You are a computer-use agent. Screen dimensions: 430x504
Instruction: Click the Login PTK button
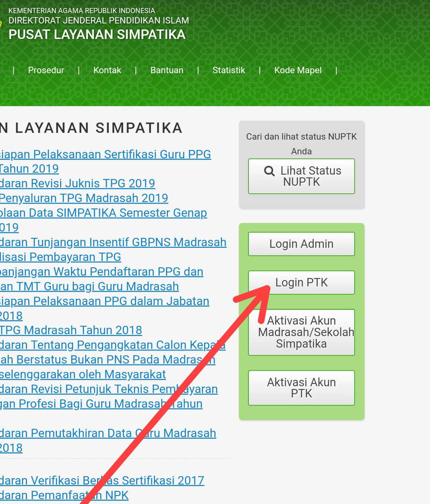[301, 282]
